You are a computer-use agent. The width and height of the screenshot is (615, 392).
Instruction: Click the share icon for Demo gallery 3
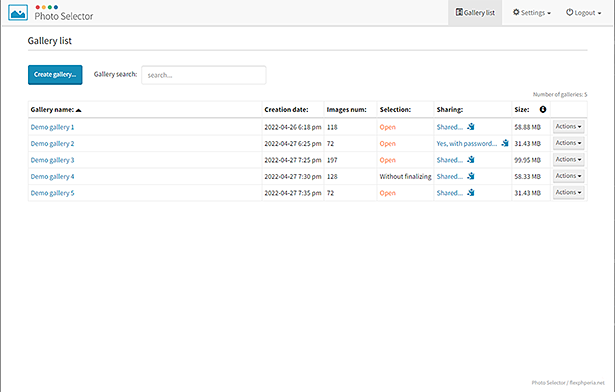click(471, 160)
